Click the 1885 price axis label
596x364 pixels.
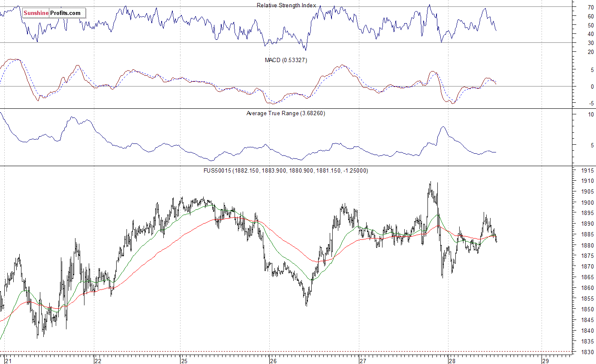click(588, 235)
